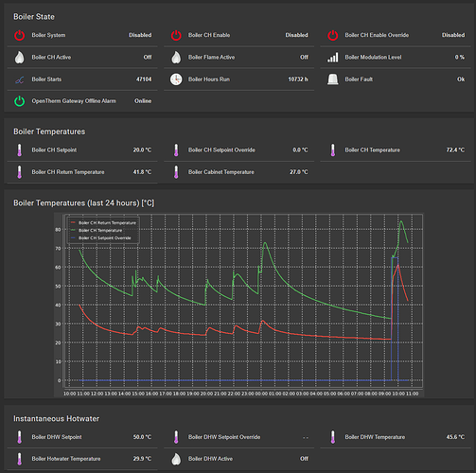Screen dimensions: 476x473
Task: Click the Boiler DHW Active flame icon
Action: coord(176,459)
